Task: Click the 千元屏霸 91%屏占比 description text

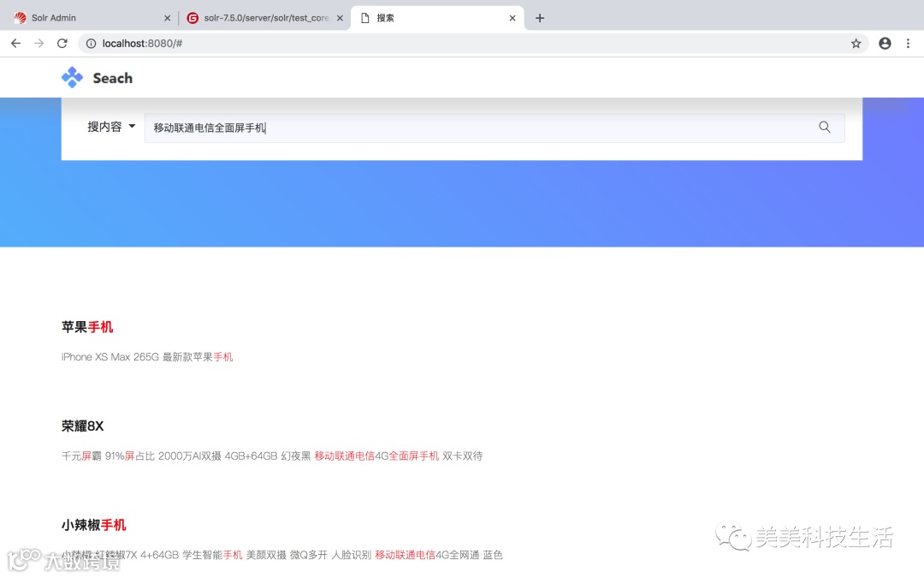Action: pyautogui.click(x=272, y=456)
